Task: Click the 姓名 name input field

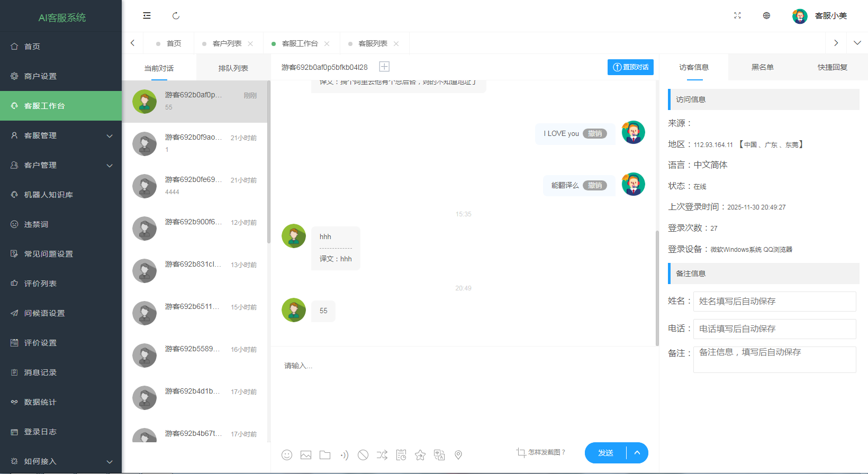Action: 774,302
